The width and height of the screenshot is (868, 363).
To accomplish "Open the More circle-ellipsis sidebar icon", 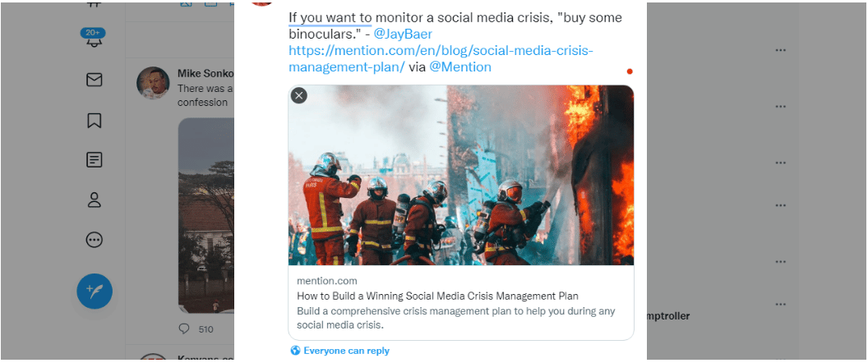I will pos(94,240).
